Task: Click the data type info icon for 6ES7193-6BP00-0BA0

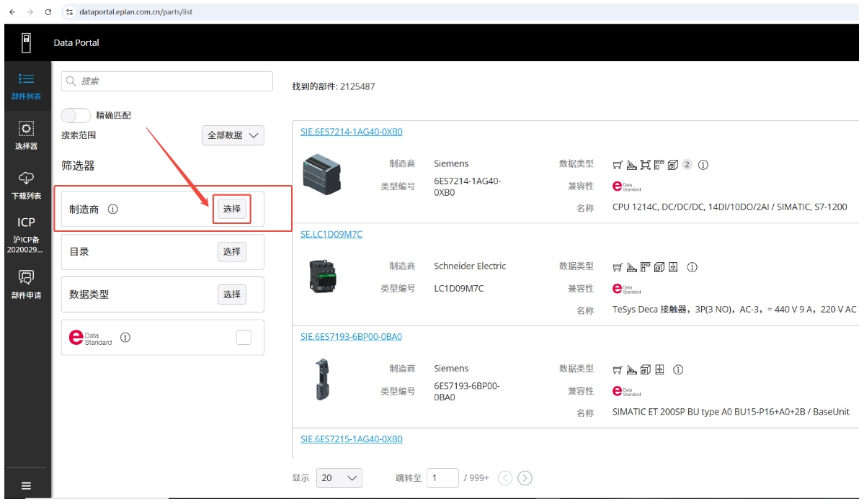Action: pos(678,369)
